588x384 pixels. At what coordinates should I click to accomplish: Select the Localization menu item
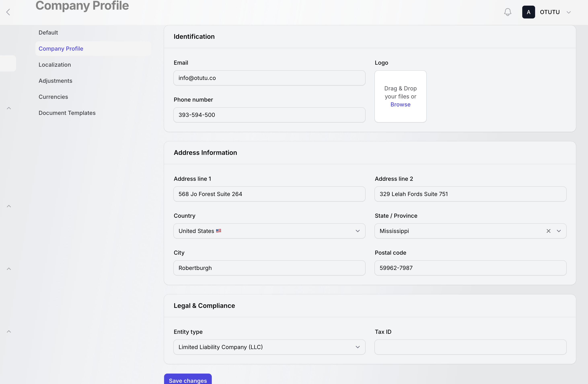(55, 65)
